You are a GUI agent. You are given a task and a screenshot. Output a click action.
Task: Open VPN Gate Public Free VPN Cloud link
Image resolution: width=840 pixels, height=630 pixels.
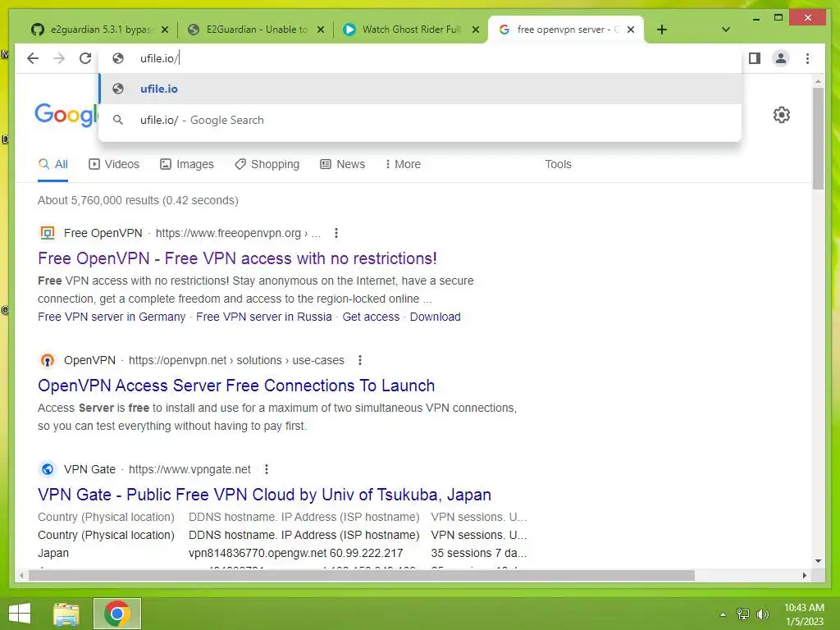click(265, 495)
